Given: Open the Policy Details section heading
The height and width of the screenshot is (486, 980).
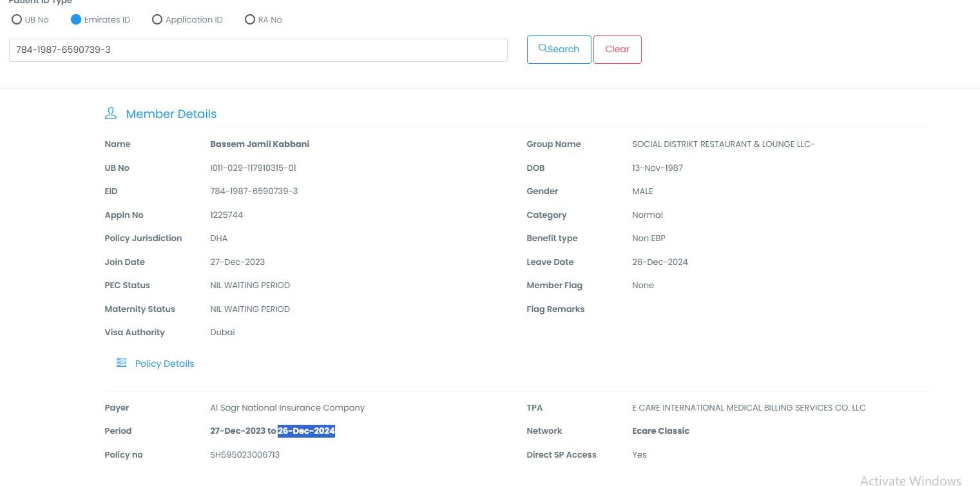Looking at the screenshot, I should pos(164,364).
